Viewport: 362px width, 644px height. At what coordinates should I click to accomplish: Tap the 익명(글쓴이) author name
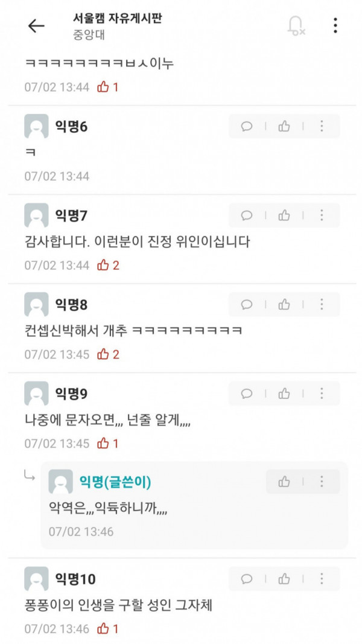click(x=115, y=482)
